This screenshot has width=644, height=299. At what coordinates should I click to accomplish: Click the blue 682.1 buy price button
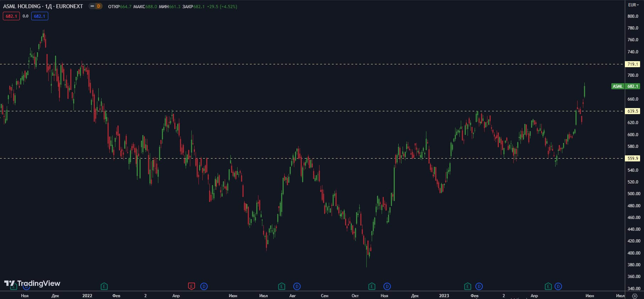39,16
